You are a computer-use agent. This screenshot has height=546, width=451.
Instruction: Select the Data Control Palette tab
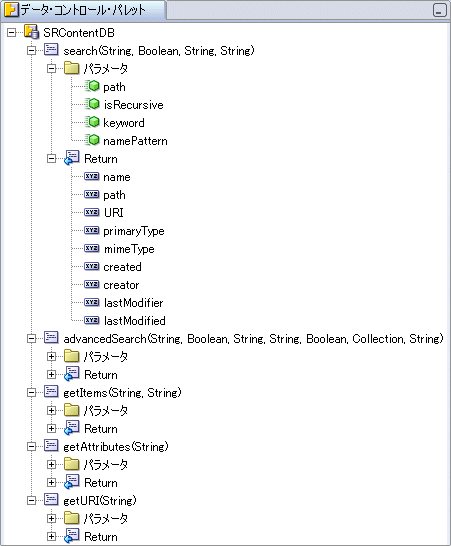click(x=83, y=10)
